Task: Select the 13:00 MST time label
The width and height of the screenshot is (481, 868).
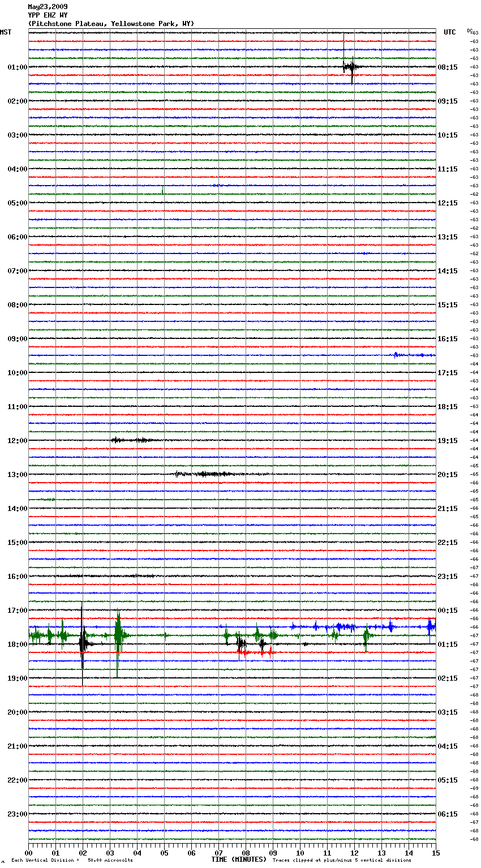Action: click(18, 475)
